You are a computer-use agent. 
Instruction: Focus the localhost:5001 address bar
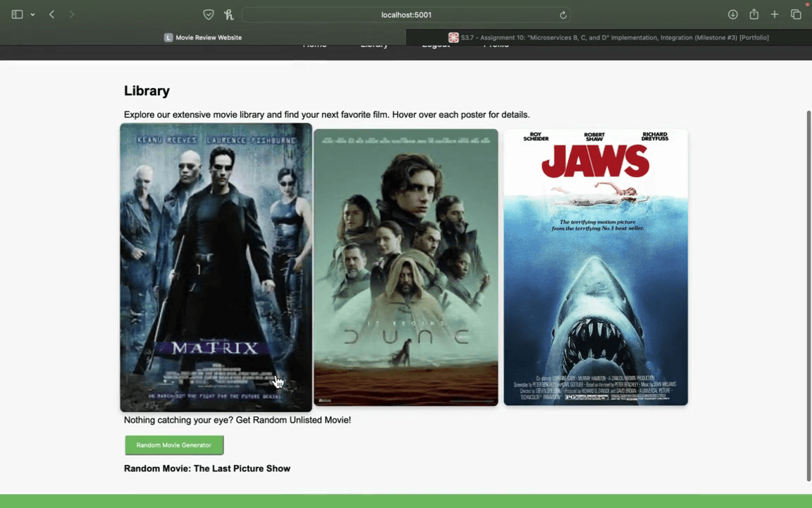coord(406,15)
